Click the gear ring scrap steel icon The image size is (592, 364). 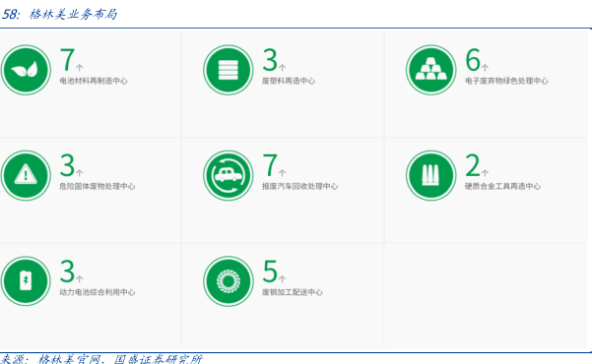click(229, 281)
